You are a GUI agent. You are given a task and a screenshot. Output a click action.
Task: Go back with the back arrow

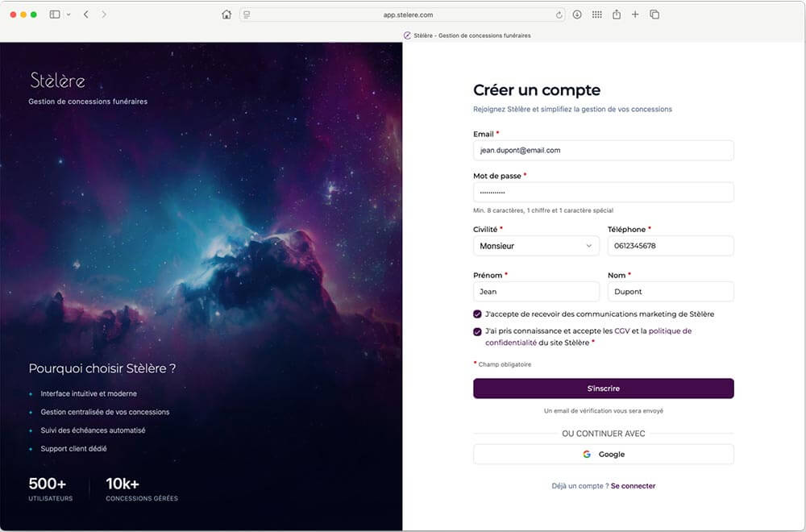click(x=86, y=15)
